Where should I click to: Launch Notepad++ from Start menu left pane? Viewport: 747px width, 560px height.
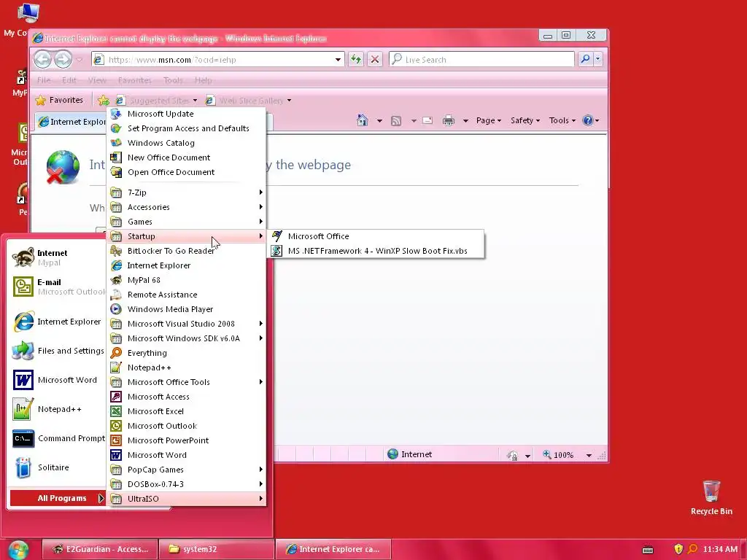[x=57, y=409]
